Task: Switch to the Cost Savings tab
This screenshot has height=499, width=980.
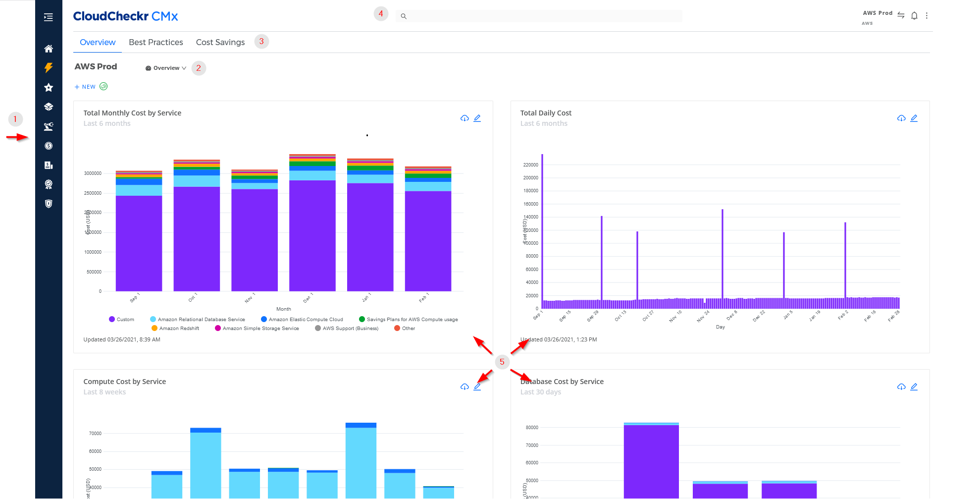Action: [220, 42]
